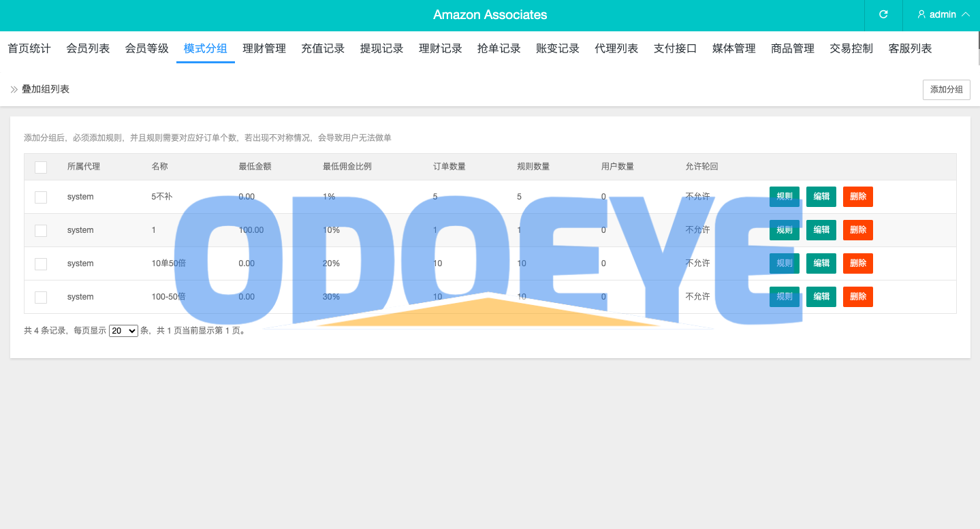Go to the 商品管理 tab

793,48
